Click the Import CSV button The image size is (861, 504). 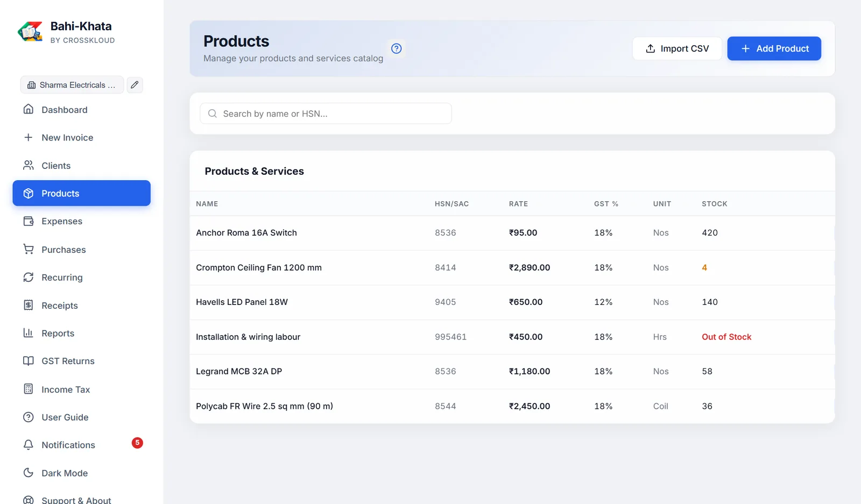pyautogui.click(x=677, y=48)
